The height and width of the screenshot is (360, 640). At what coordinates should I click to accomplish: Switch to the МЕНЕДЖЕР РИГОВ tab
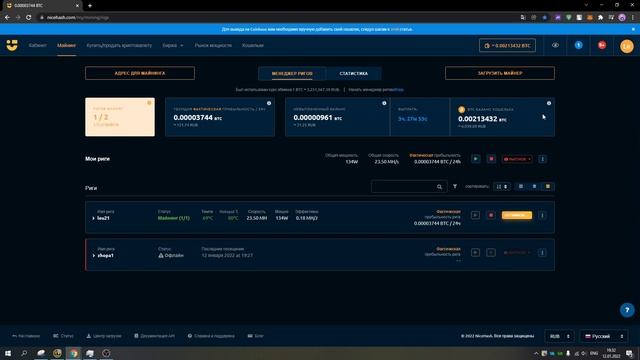(x=292, y=73)
